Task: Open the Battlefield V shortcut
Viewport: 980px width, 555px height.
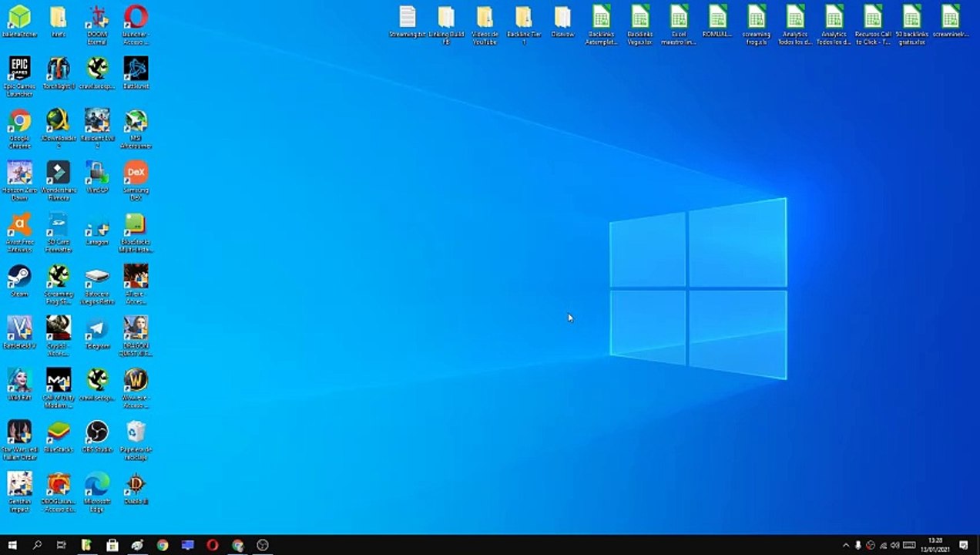Action: pos(19,333)
